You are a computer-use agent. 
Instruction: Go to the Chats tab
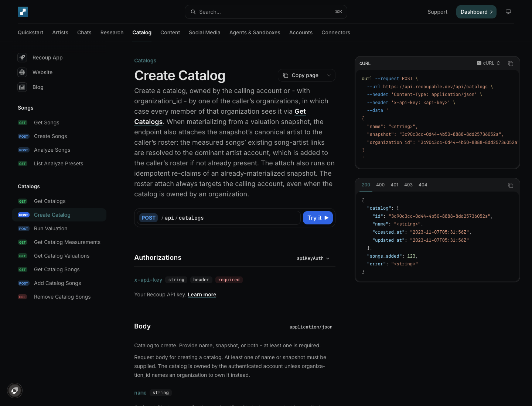tap(84, 32)
